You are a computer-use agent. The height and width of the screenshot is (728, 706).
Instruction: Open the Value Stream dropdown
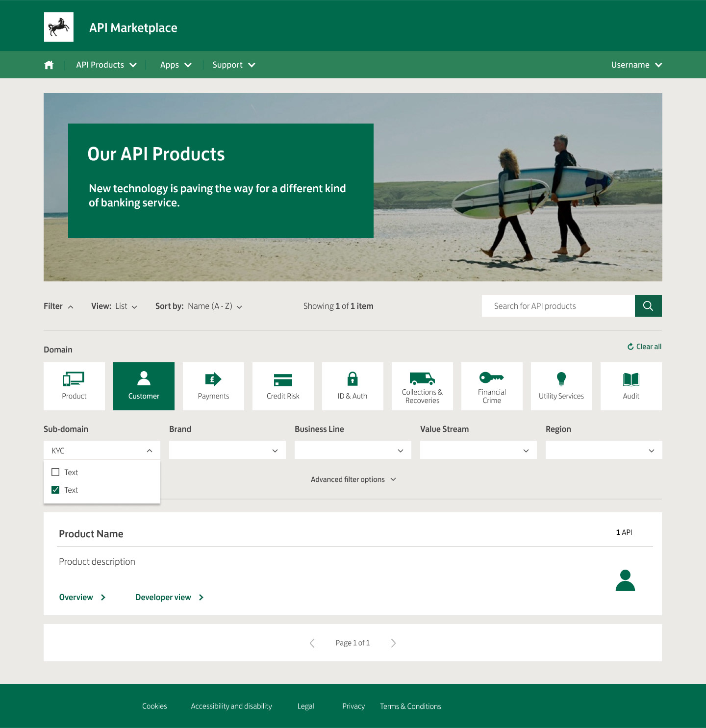pos(479,450)
